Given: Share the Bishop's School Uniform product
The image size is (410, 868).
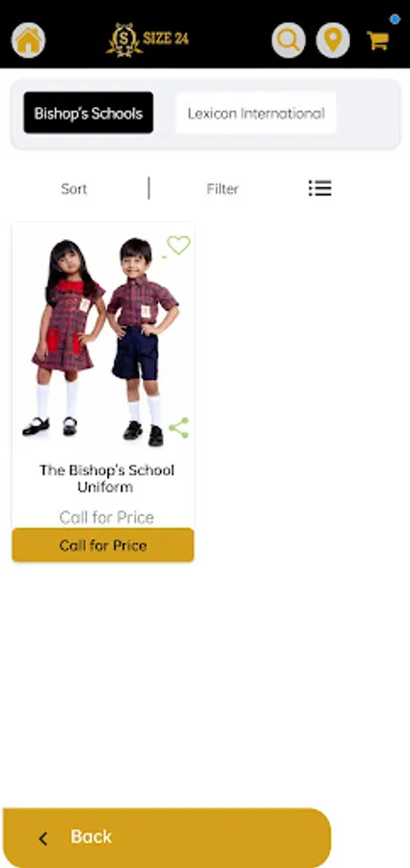Looking at the screenshot, I should (x=178, y=428).
